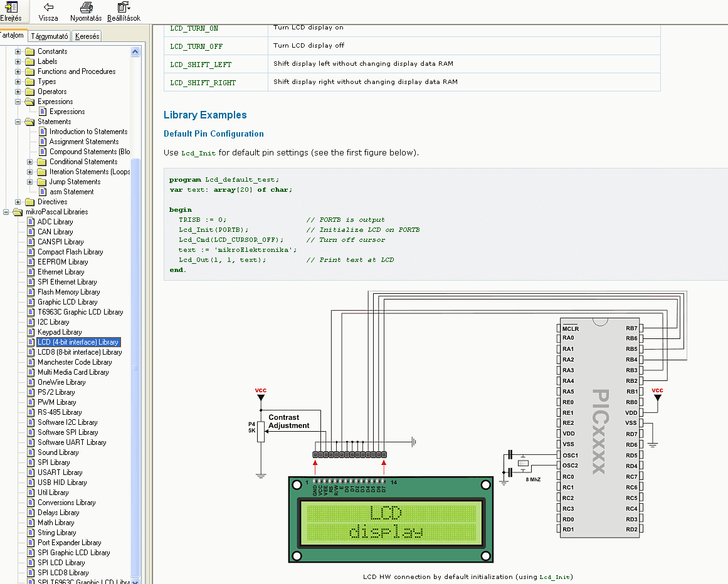Switch to the Tárgymutató tab
The width and height of the screenshot is (728, 584).
coord(50,36)
